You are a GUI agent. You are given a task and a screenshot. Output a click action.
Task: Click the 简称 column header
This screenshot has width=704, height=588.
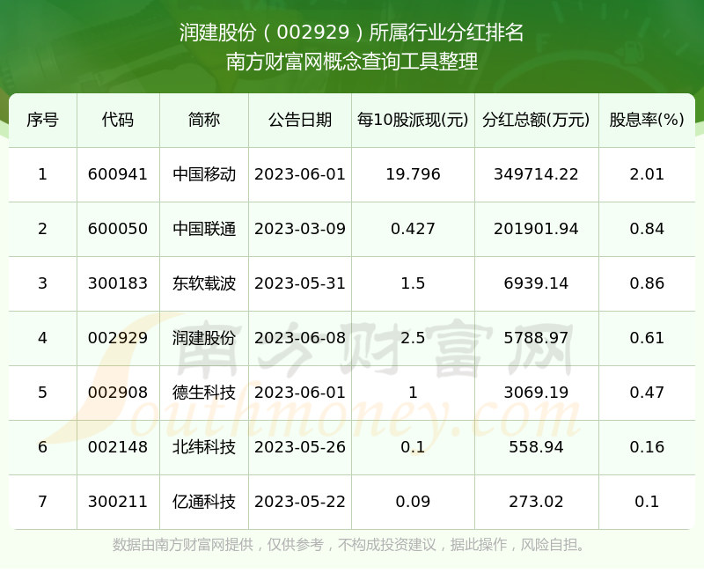click(204, 120)
